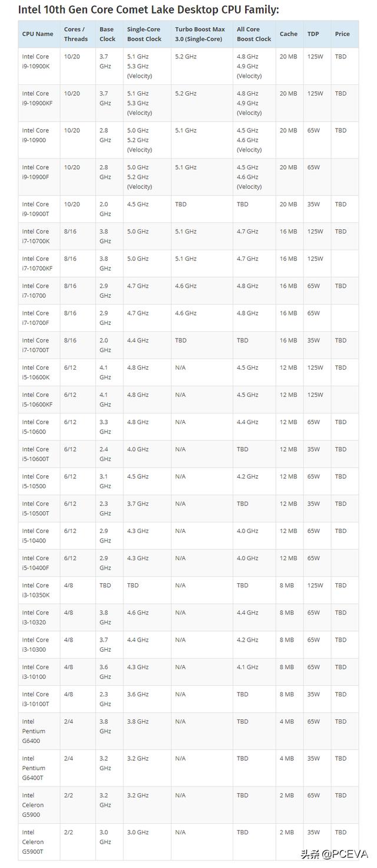Select the "Cores / Threads" column header
The width and height of the screenshot is (377, 868).
[x=75, y=34]
